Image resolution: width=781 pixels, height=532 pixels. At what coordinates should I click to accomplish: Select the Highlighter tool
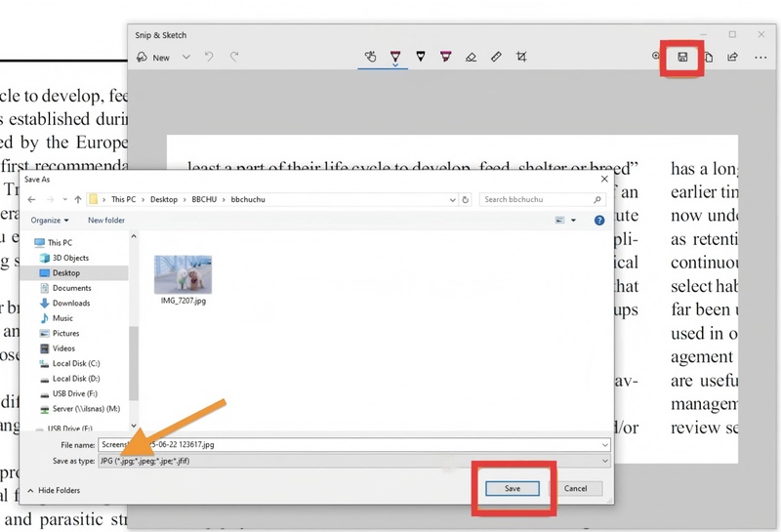[x=445, y=58]
